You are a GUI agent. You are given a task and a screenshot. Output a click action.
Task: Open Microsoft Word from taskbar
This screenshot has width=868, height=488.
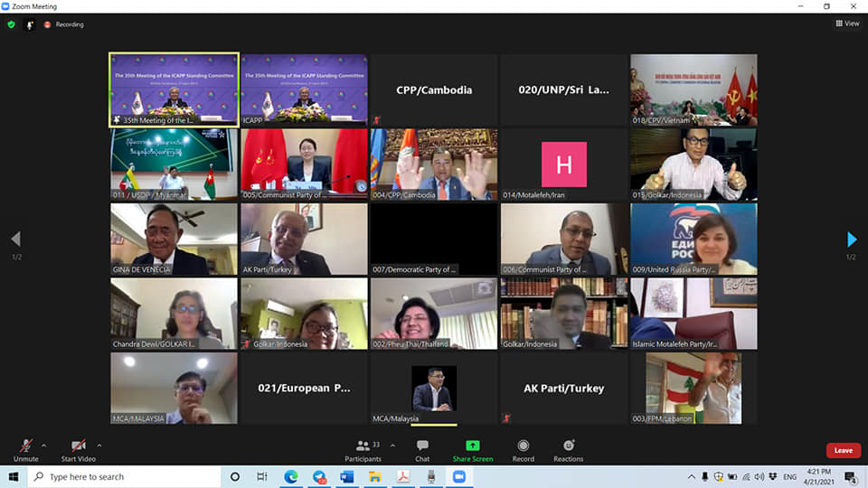point(347,476)
